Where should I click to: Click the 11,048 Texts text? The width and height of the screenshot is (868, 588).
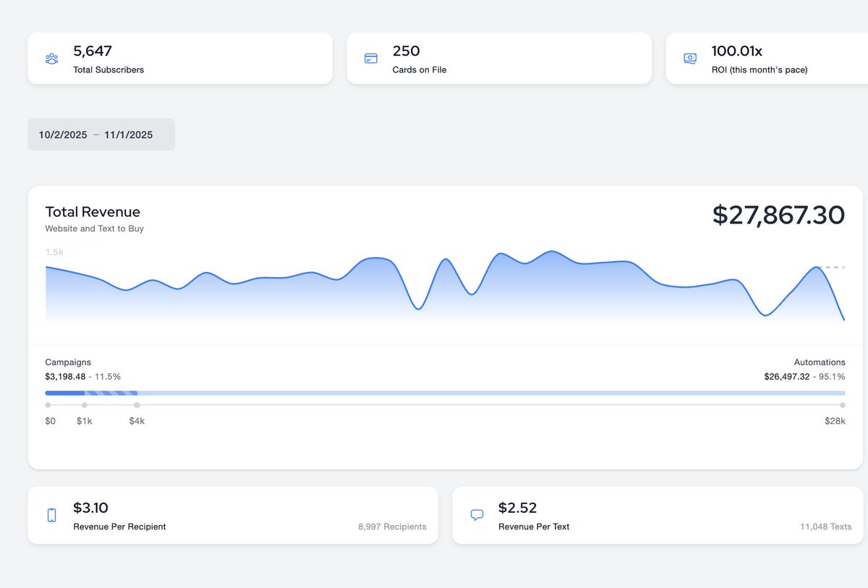(x=825, y=527)
